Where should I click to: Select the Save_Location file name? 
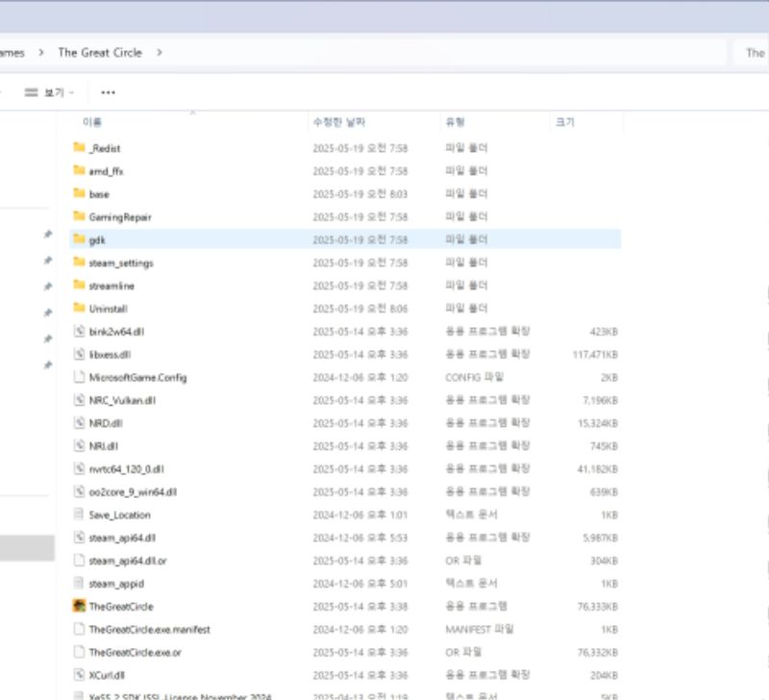pyautogui.click(x=119, y=515)
